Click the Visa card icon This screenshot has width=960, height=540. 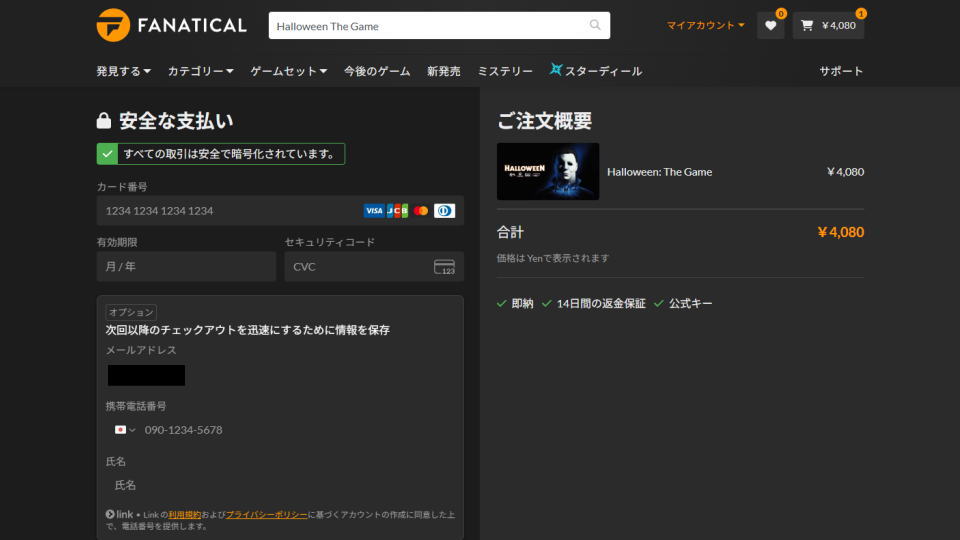tap(373, 211)
